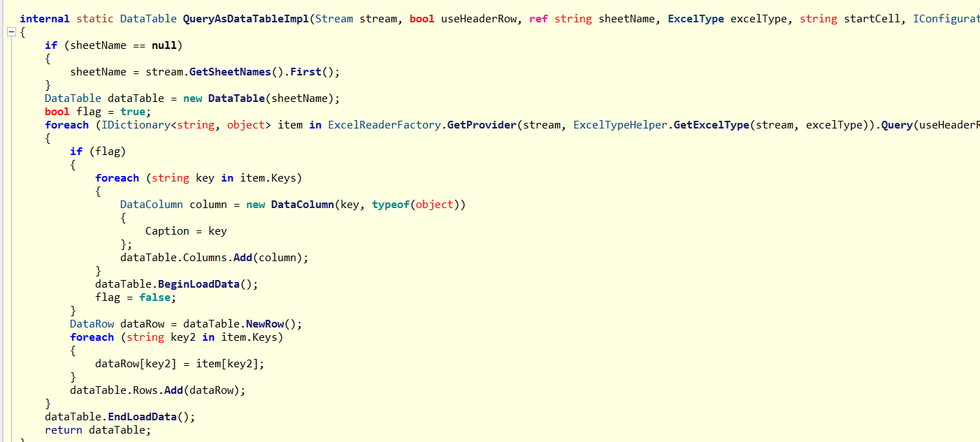980x442 pixels.
Task: Click the Columns property on dataTable
Action: tap(205, 258)
